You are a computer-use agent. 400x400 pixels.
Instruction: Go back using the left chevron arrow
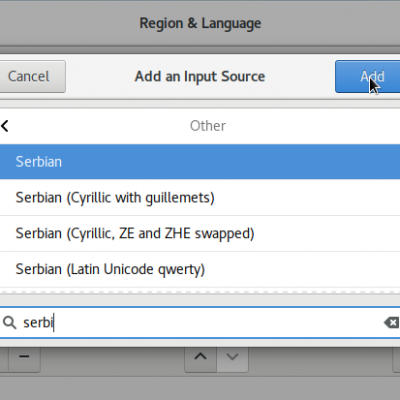(x=5, y=126)
